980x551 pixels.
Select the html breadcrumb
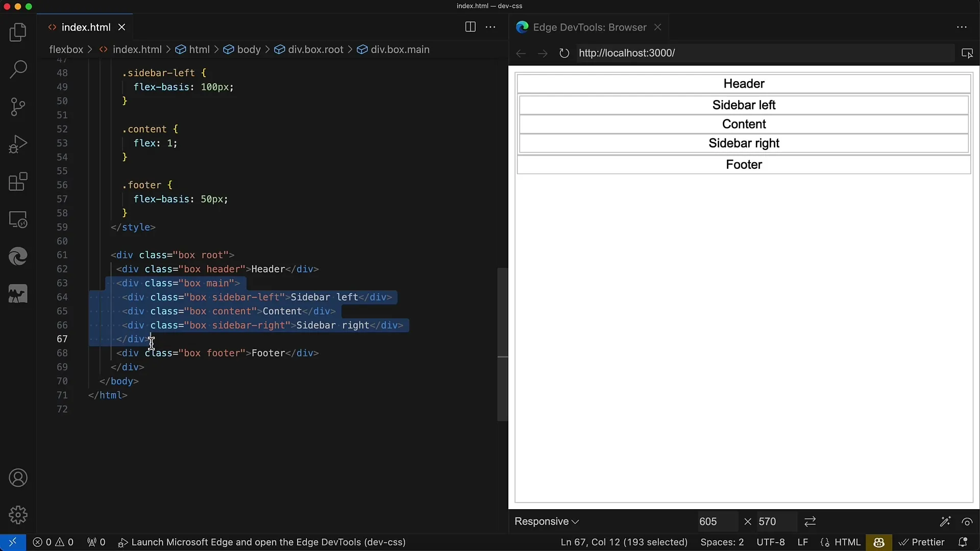point(192,49)
